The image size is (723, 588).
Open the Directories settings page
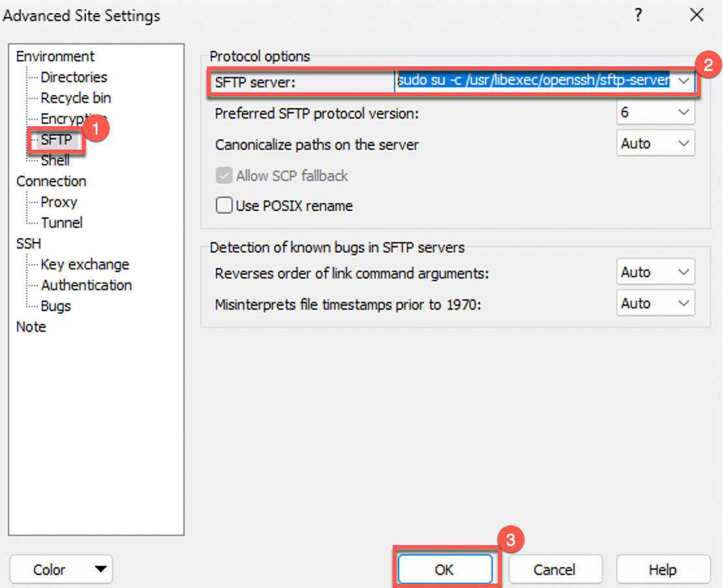73,77
